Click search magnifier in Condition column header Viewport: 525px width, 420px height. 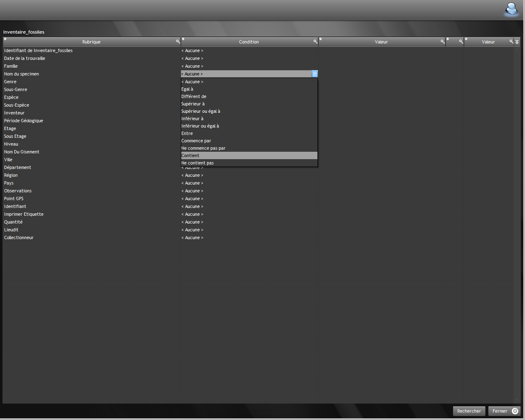point(315,41)
